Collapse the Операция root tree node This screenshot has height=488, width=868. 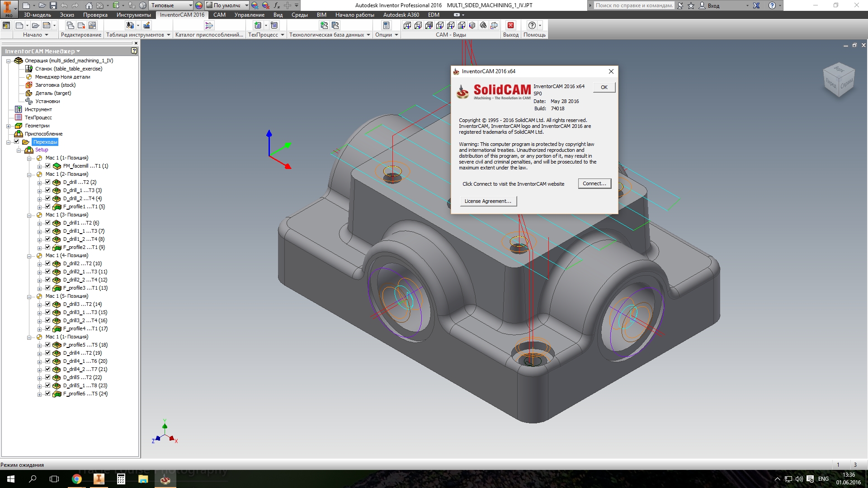click(x=8, y=61)
